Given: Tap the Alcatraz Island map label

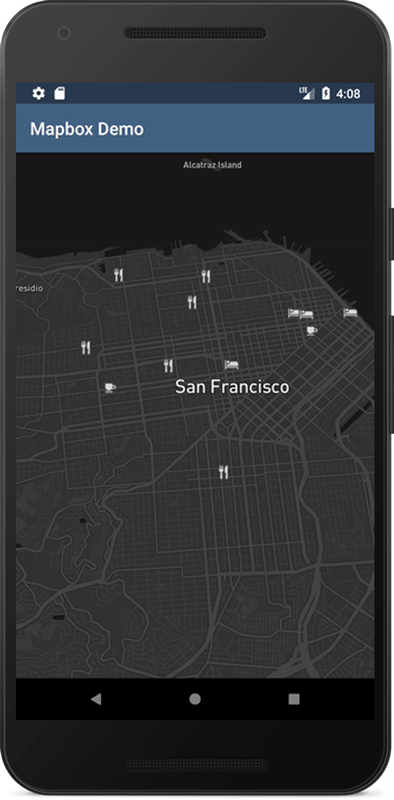Looking at the screenshot, I should click(212, 165).
